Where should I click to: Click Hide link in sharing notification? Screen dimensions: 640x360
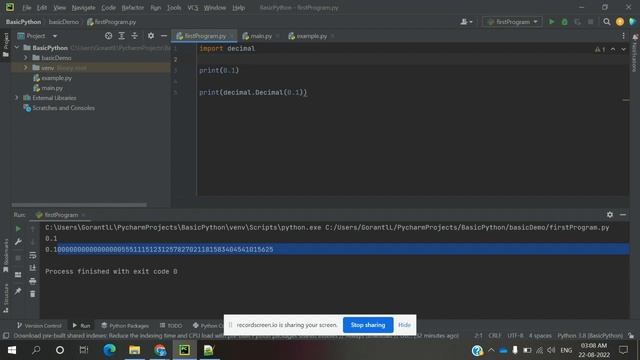[404, 325]
